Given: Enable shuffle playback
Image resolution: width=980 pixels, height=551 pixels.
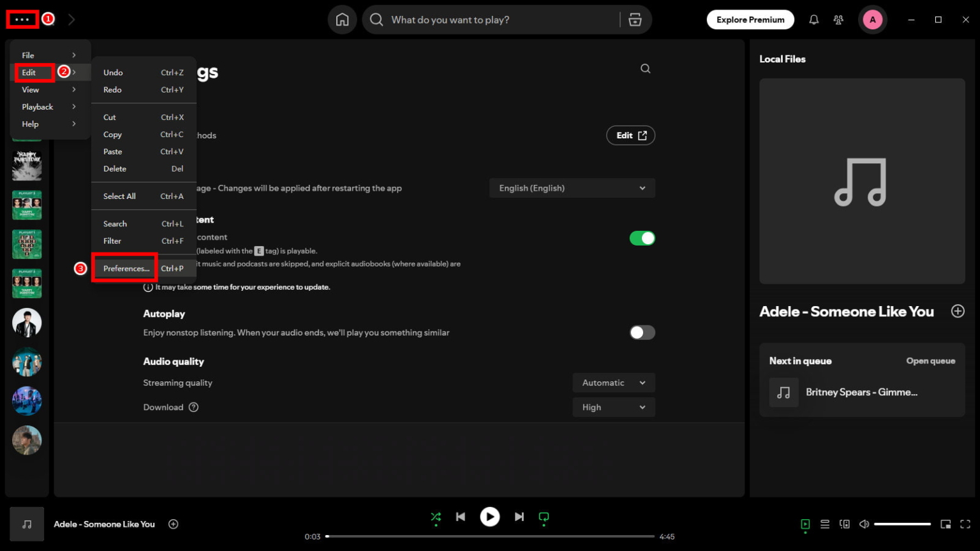Looking at the screenshot, I should (436, 517).
